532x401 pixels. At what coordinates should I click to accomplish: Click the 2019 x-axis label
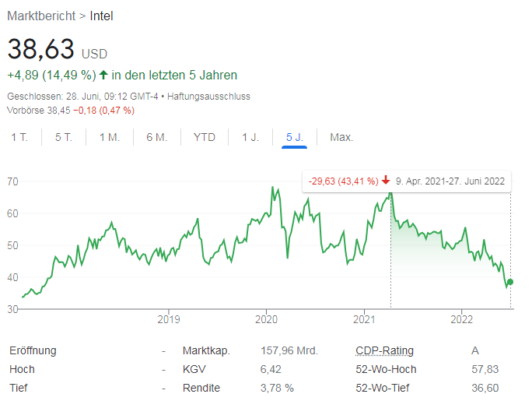coord(169,319)
